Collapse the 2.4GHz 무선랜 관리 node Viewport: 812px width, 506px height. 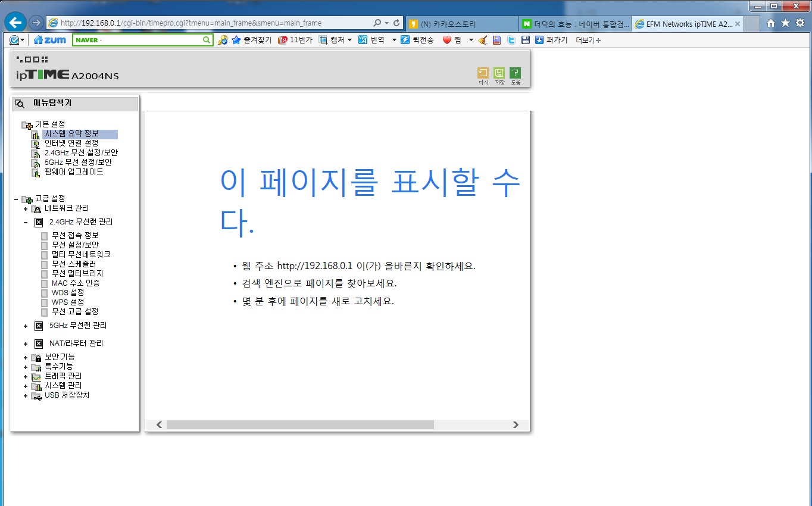click(x=26, y=222)
